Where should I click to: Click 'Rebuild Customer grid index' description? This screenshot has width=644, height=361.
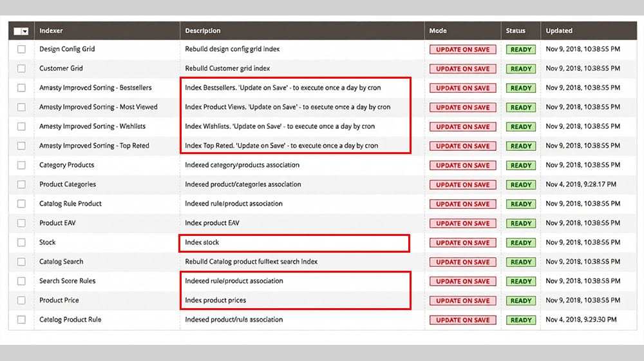click(227, 68)
